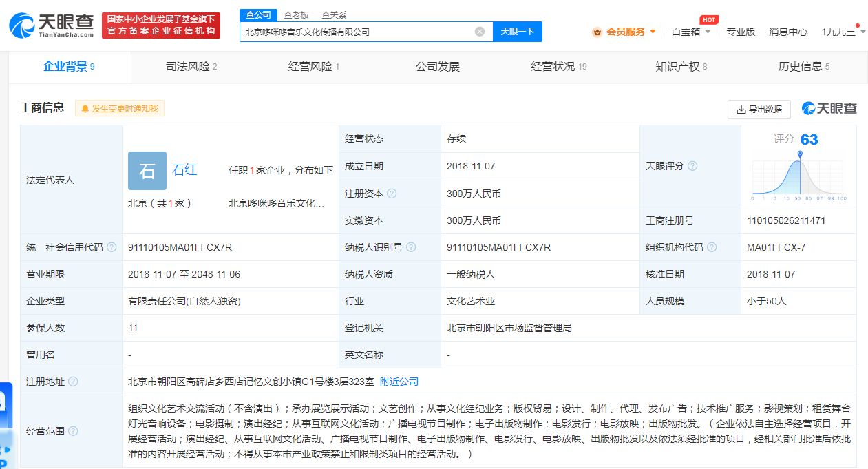This screenshot has width=868, height=469.
Task: Click the 导出数据 export button
Action: coord(759,109)
